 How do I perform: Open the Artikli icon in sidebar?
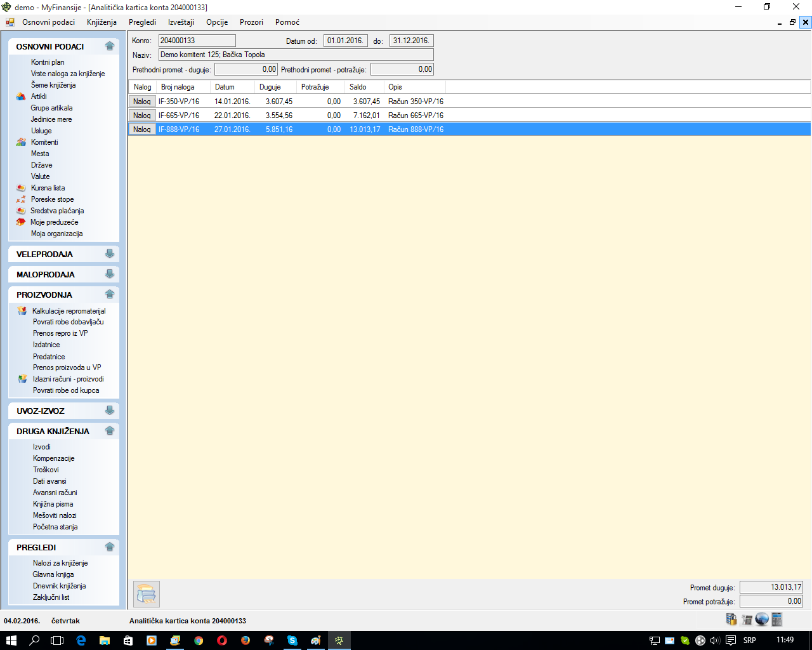[21, 96]
